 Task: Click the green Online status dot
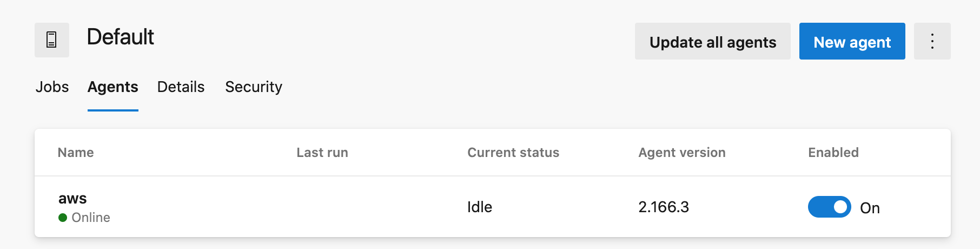tap(63, 218)
